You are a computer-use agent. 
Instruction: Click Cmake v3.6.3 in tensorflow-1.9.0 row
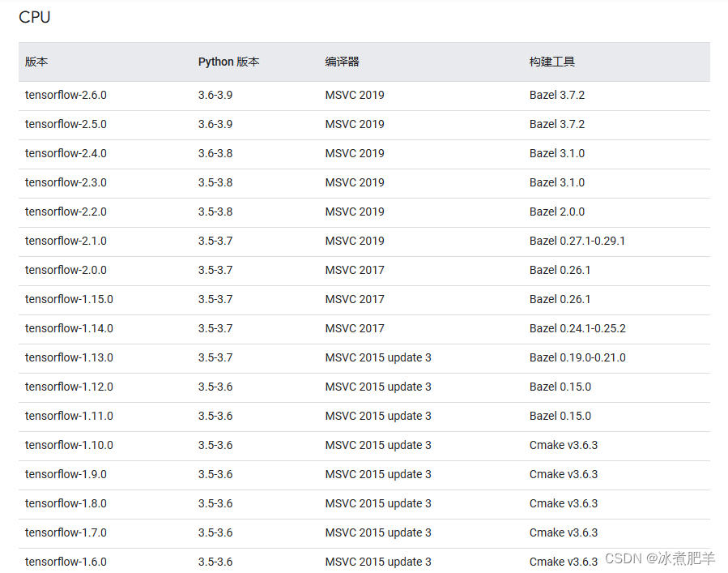[x=564, y=474]
